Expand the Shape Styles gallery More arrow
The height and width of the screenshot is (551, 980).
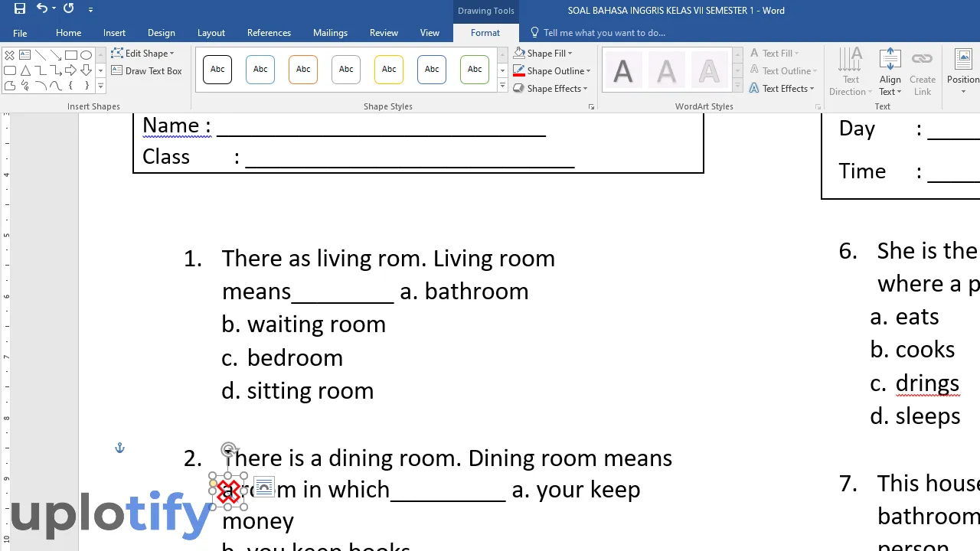[503, 86]
